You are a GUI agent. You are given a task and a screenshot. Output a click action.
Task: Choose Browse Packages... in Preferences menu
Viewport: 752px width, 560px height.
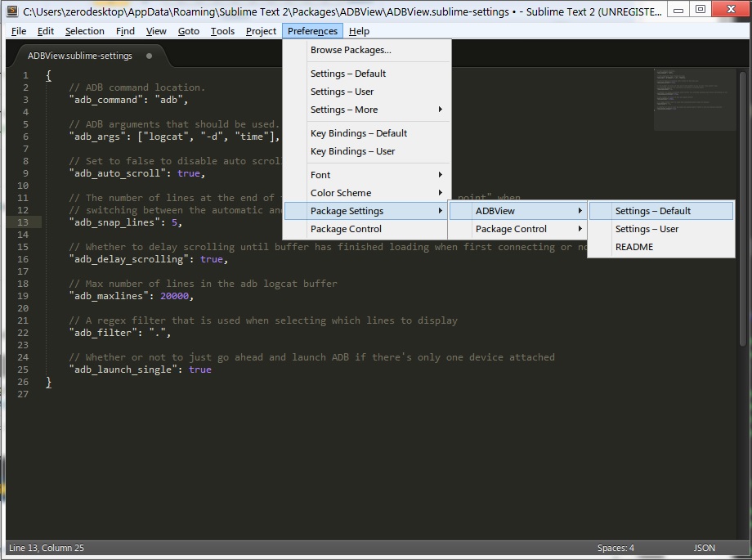(x=367, y=50)
